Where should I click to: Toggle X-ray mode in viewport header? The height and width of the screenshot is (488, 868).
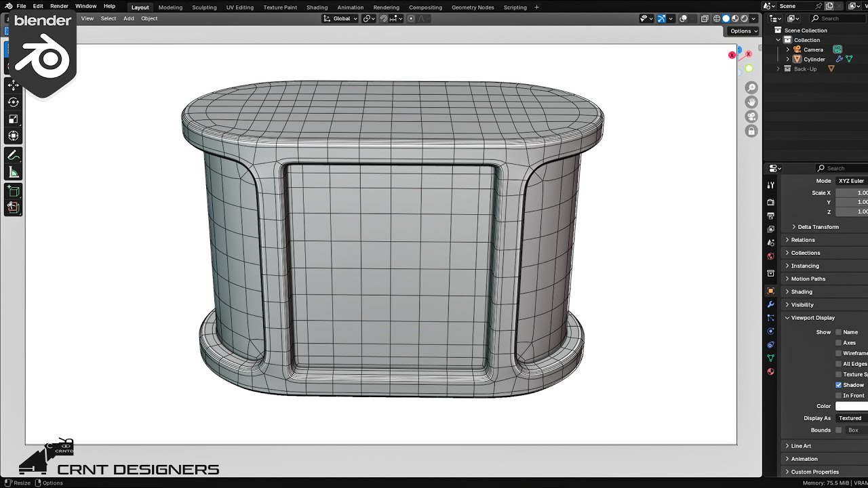pyautogui.click(x=705, y=18)
